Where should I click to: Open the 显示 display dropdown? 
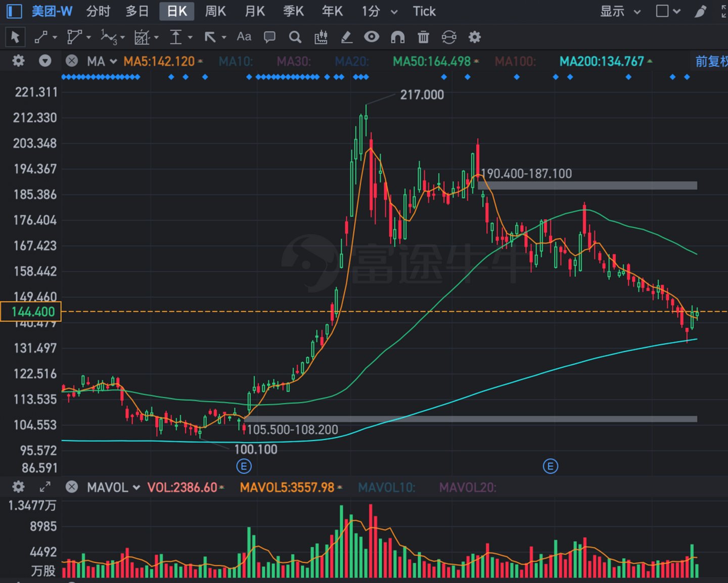pyautogui.click(x=620, y=11)
